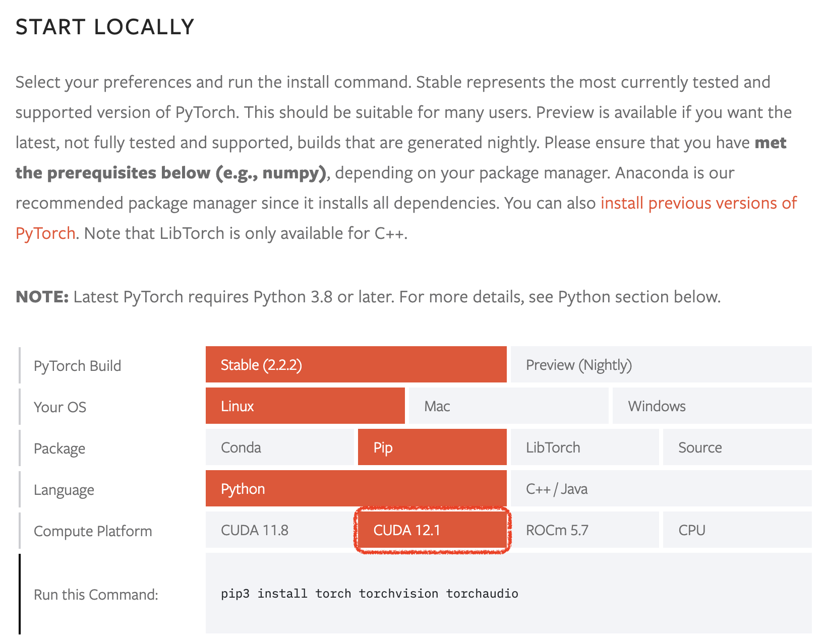827x644 pixels.
Task: Select CPU compute platform
Action: click(737, 530)
